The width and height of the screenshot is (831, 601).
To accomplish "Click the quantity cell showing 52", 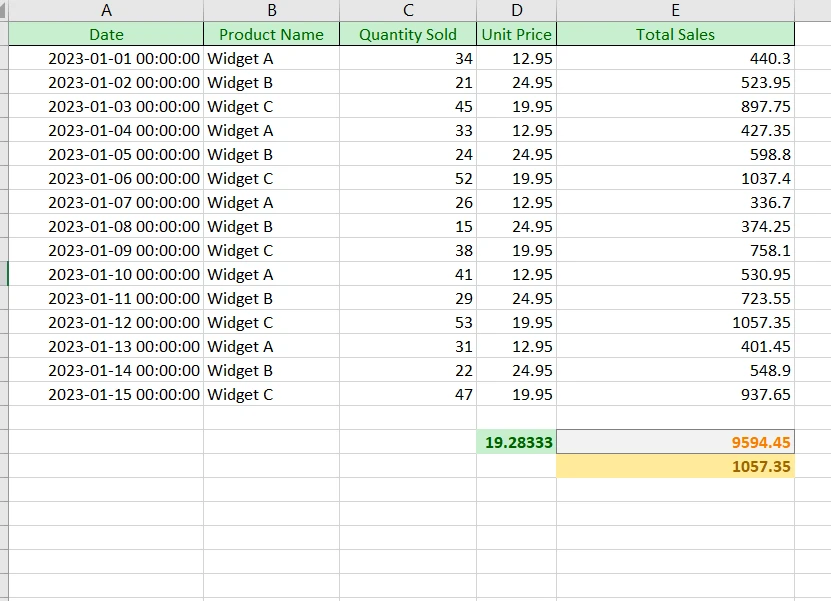I will tap(408, 178).
